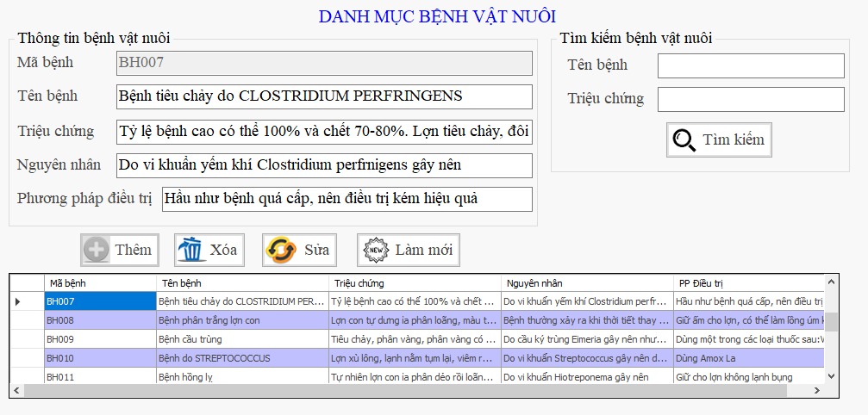Focus the Tên bệnh search box
This screenshot has width=868, height=415.
coord(751,65)
